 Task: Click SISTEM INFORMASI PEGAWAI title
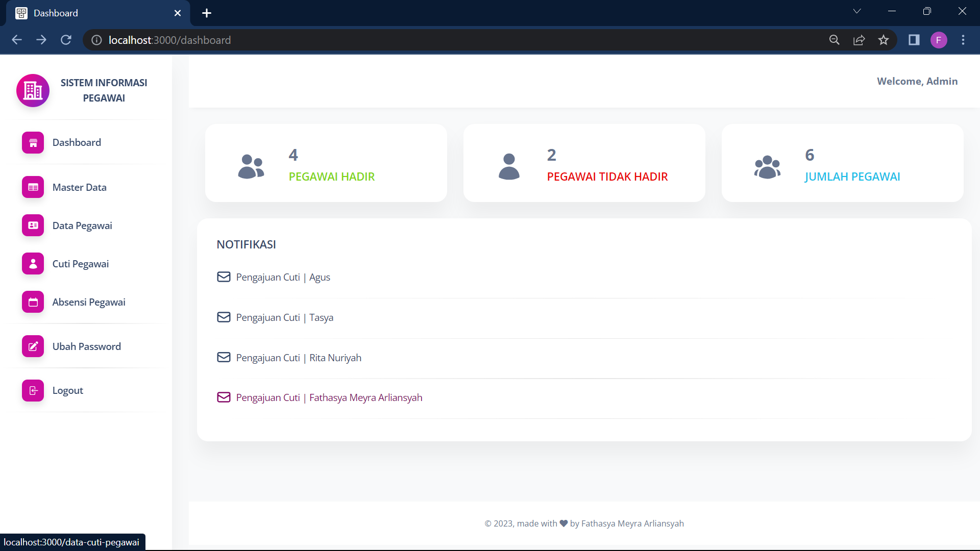104,90
